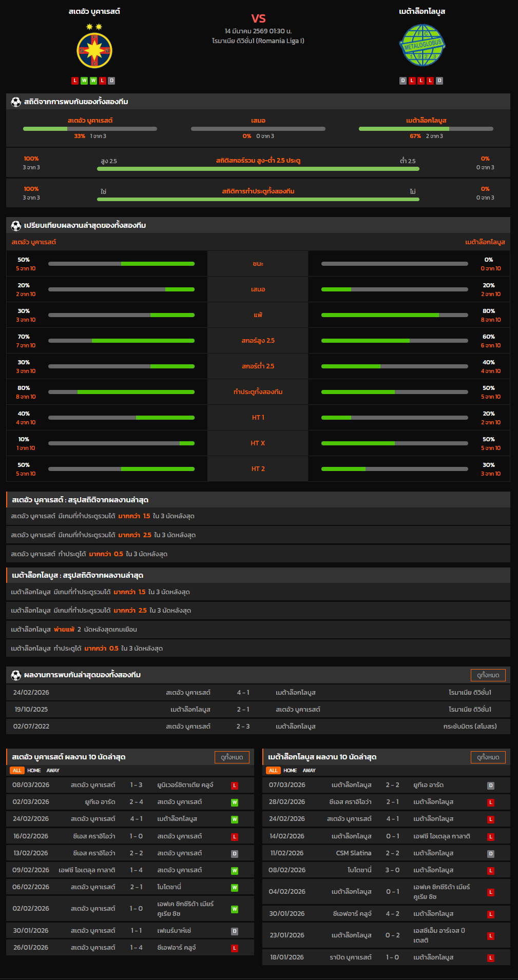The height and width of the screenshot is (980, 518).
Task: Open 'ดูทั้งหมด' for the head-to-head results
Action: tap(488, 675)
